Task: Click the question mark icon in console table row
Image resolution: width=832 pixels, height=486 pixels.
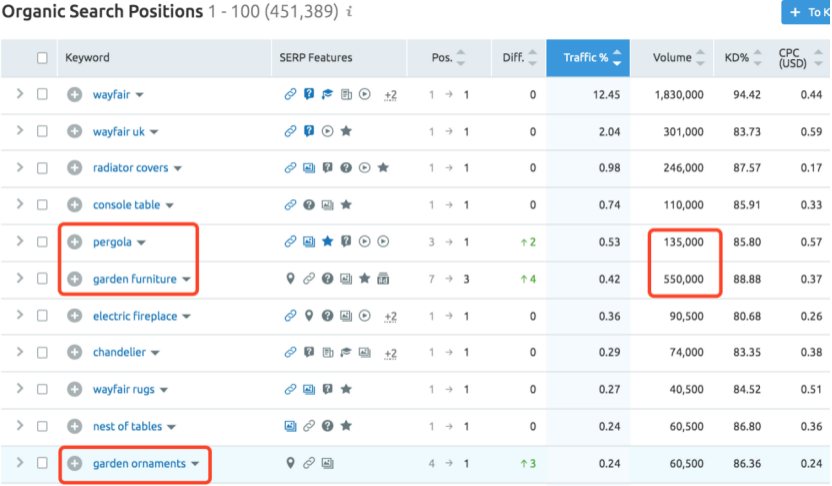Action: 309,205
